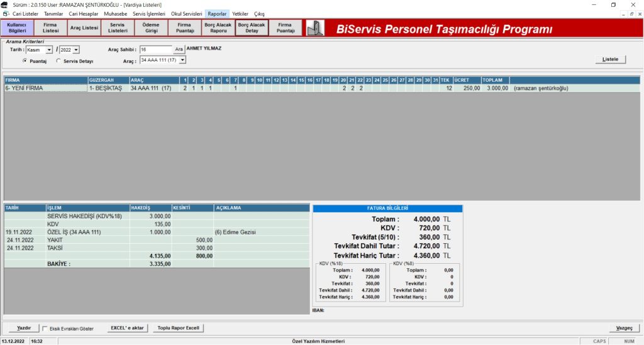Select the Puantaj radio button
644x345 pixels.
pos(25,61)
